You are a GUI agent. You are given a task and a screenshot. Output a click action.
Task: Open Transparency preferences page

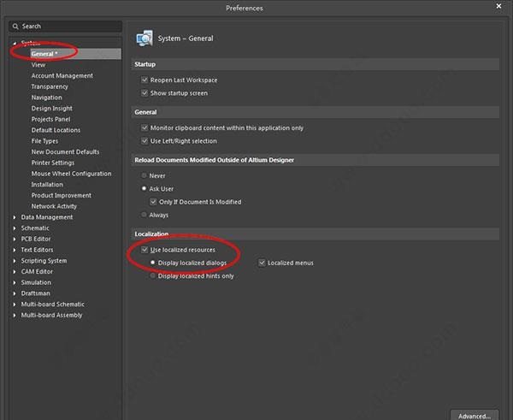coord(50,86)
